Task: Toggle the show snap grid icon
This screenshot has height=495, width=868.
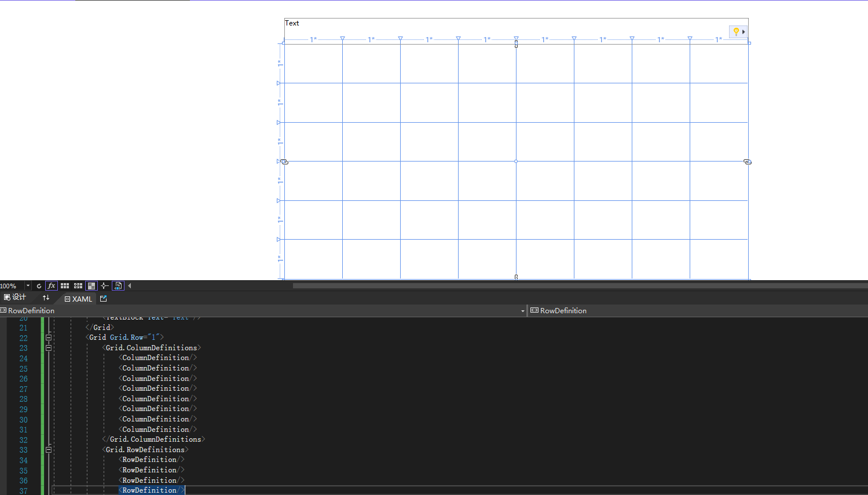Action: [x=65, y=286]
